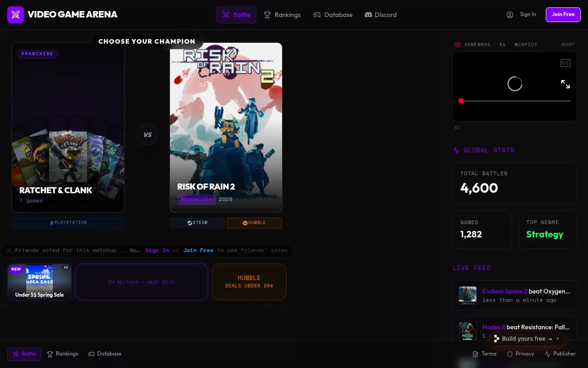Open the Discord link in top navigation
Screen dimensions: 588x368
coord(380,15)
